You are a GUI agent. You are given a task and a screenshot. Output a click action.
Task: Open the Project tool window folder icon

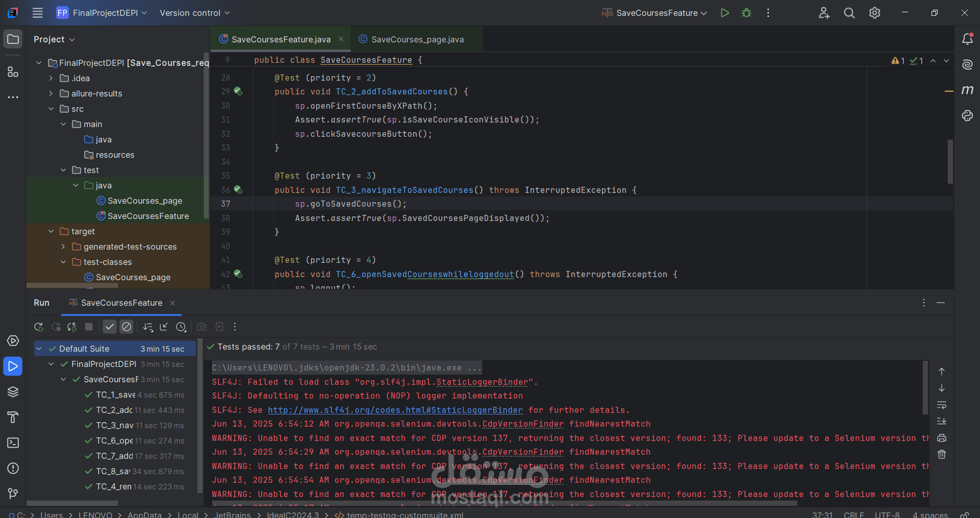pos(13,39)
